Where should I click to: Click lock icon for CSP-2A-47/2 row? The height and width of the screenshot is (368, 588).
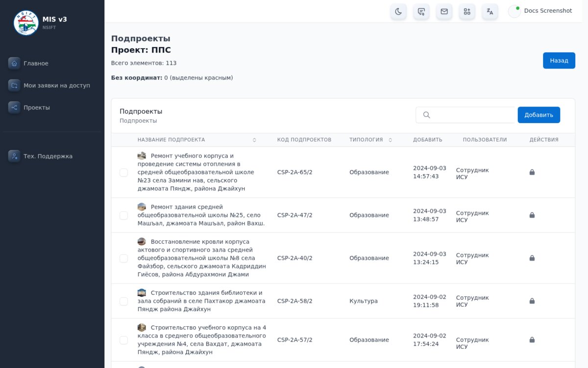pos(532,215)
